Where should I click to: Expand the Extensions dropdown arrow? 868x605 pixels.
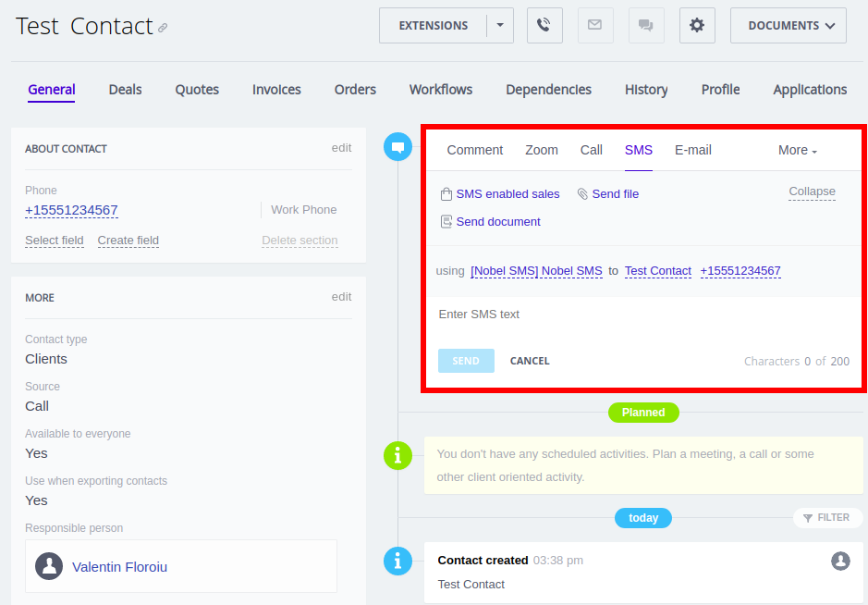(x=500, y=26)
